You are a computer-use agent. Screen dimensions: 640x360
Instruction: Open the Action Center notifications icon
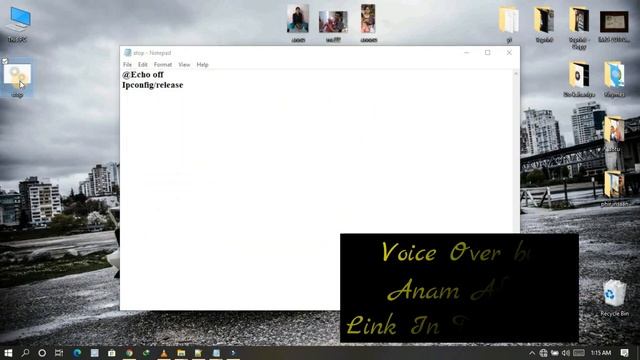pyautogui.click(x=624, y=353)
